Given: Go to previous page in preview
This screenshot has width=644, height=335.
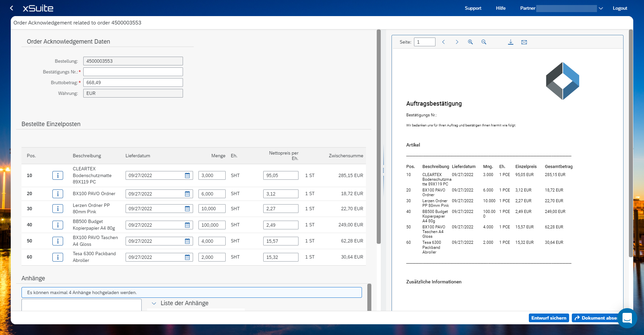Looking at the screenshot, I should click(444, 42).
